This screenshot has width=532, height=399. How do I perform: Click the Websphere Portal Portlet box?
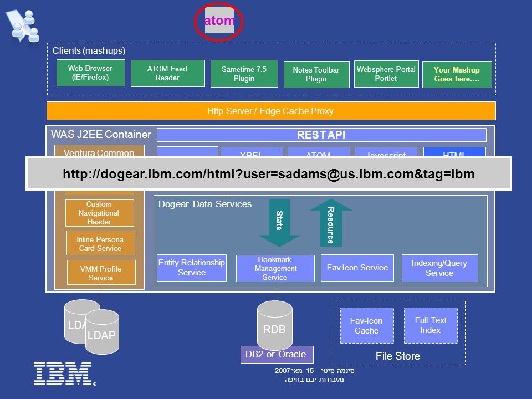(386, 74)
